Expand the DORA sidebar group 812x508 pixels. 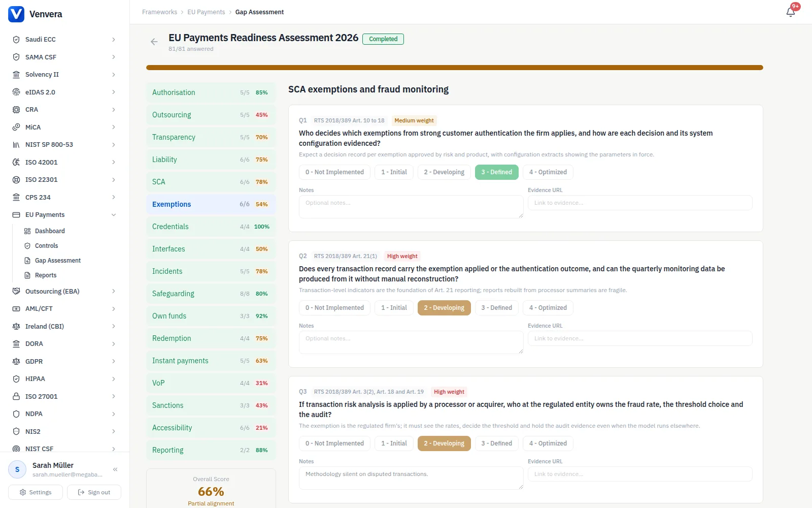pyautogui.click(x=114, y=344)
